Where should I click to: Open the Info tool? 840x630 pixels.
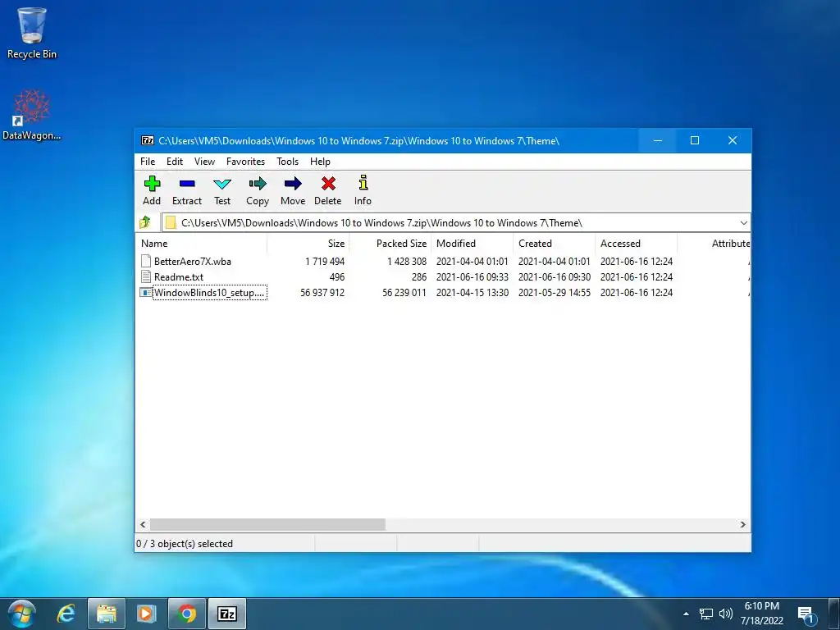click(x=363, y=183)
